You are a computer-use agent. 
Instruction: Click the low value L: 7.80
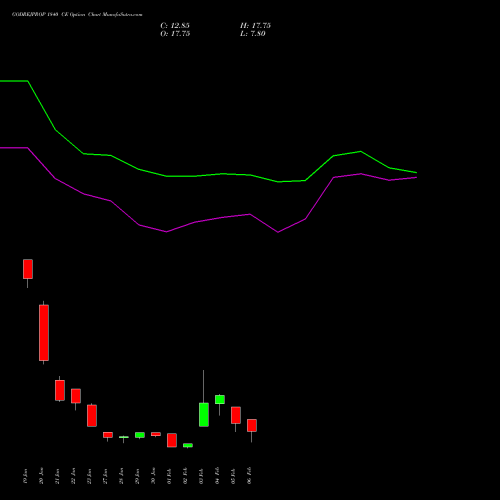(253, 34)
